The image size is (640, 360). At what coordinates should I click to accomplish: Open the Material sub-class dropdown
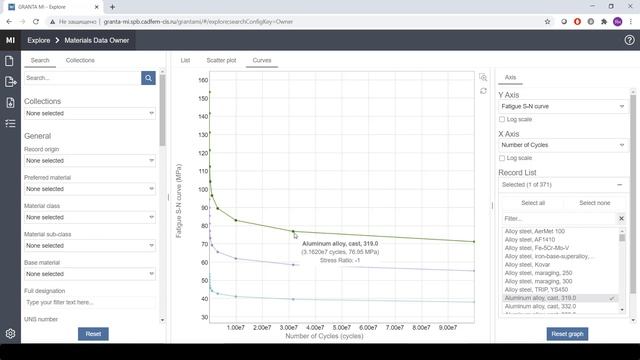[90, 246]
